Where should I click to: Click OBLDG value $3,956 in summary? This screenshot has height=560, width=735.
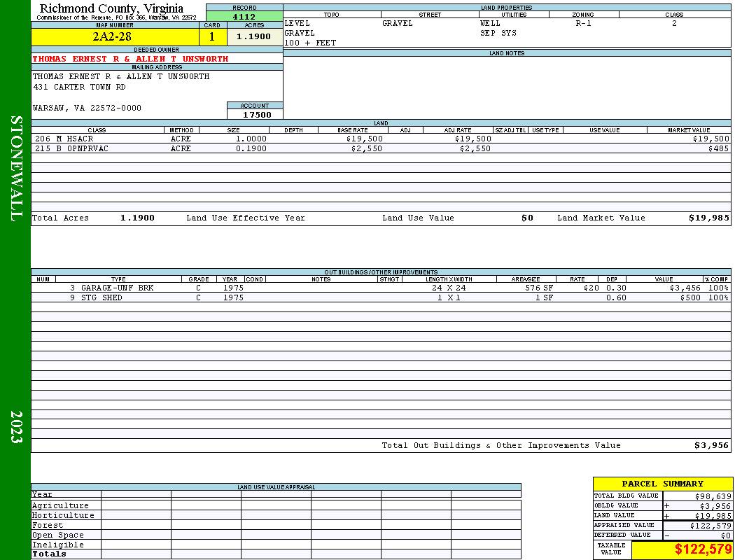(715, 506)
